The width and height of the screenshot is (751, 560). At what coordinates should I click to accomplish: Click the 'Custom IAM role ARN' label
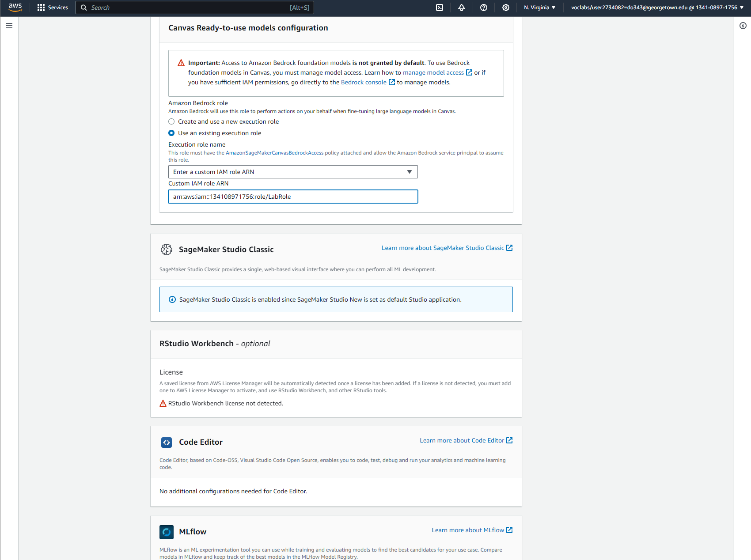(x=198, y=183)
